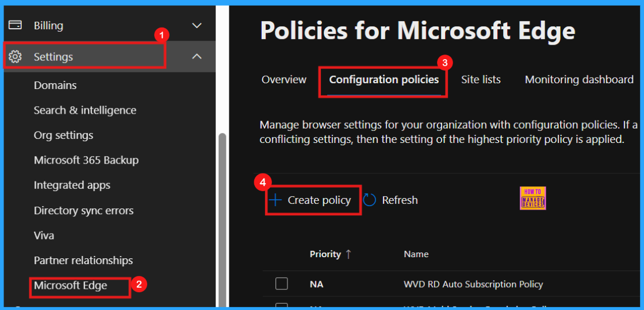
Task: Open the Site lists tab
Action: click(481, 80)
